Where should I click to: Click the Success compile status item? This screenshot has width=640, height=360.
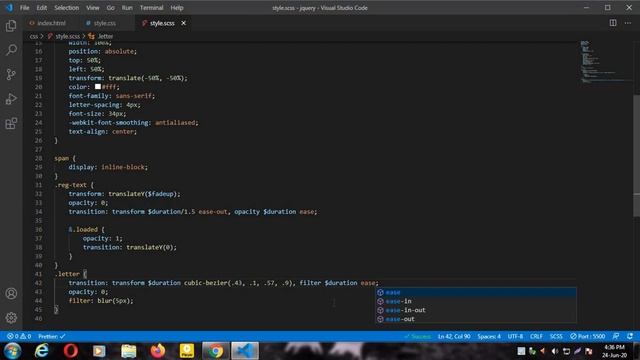click(x=417, y=336)
